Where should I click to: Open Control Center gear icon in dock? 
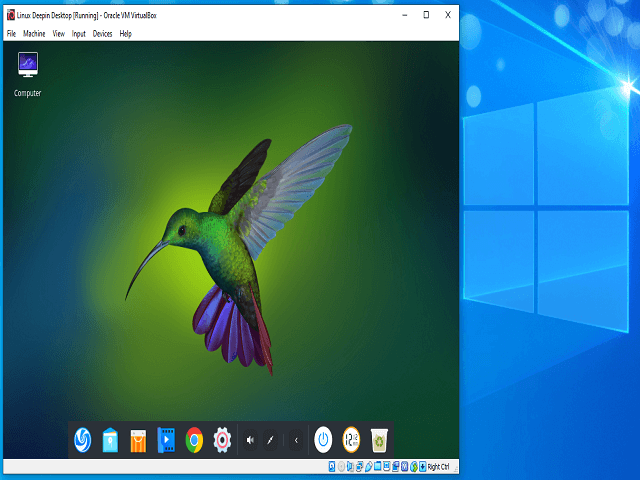tap(222, 440)
